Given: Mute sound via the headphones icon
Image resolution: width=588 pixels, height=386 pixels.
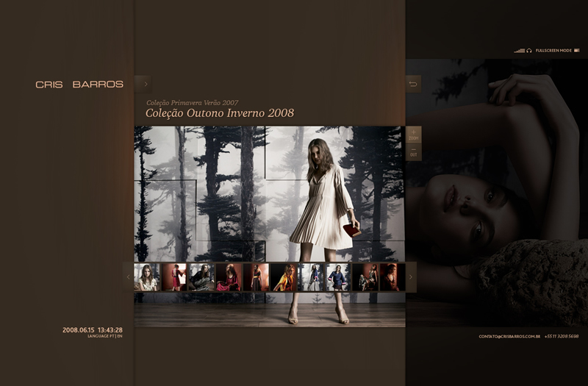Looking at the screenshot, I should [529, 51].
